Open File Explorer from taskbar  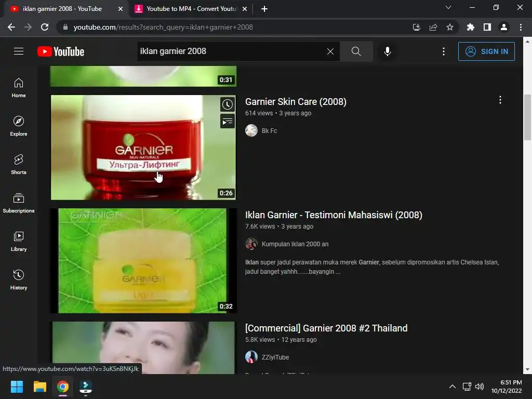point(39,387)
